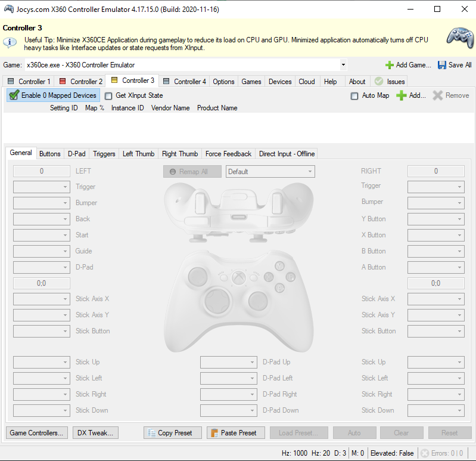
Task: Open the Devices tab
Action: click(280, 82)
